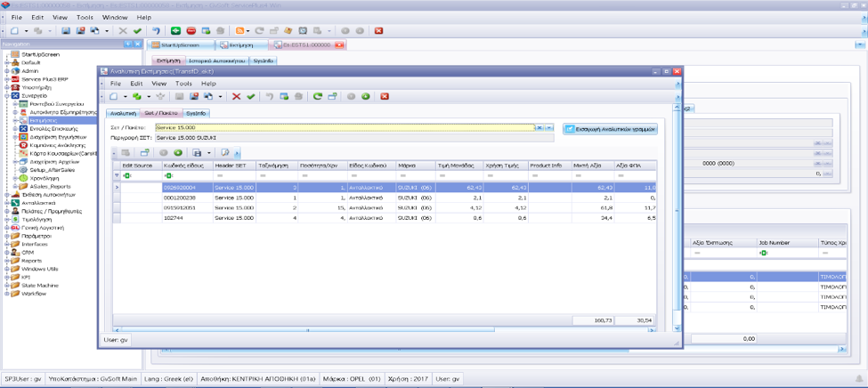Screen dimensions: 868x388
Task: Open the Σετ / Πακέτο combo box dropdown
Action: (x=549, y=128)
